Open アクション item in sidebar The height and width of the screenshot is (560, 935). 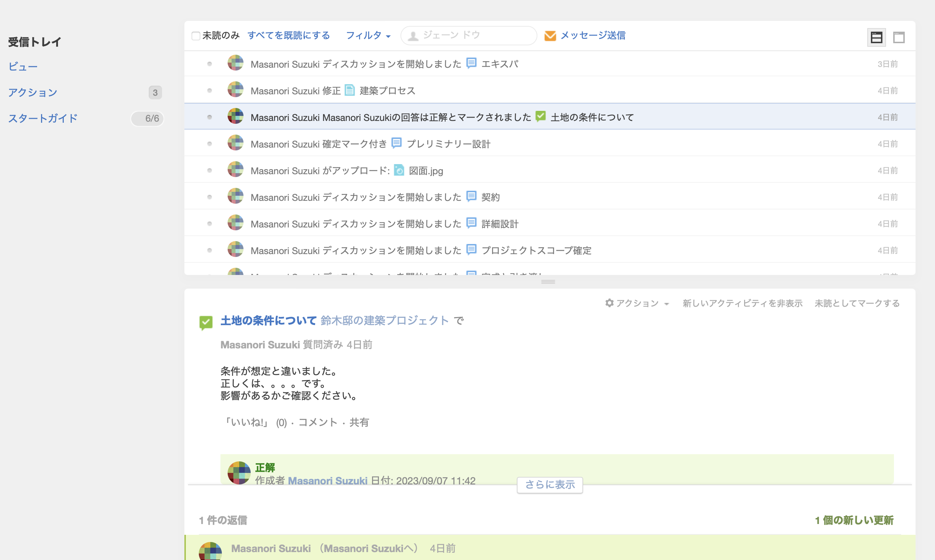pos(33,92)
